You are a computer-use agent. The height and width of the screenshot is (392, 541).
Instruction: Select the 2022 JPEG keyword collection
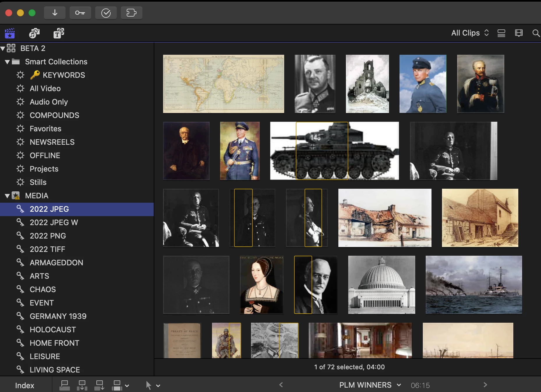(x=77, y=209)
